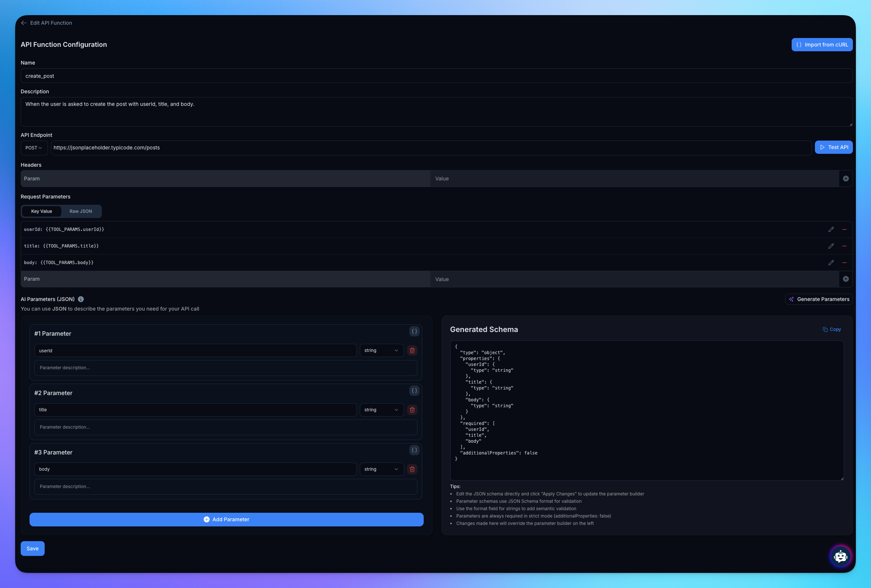
Task: Click description field of #2 Parameter
Action: 226,427
